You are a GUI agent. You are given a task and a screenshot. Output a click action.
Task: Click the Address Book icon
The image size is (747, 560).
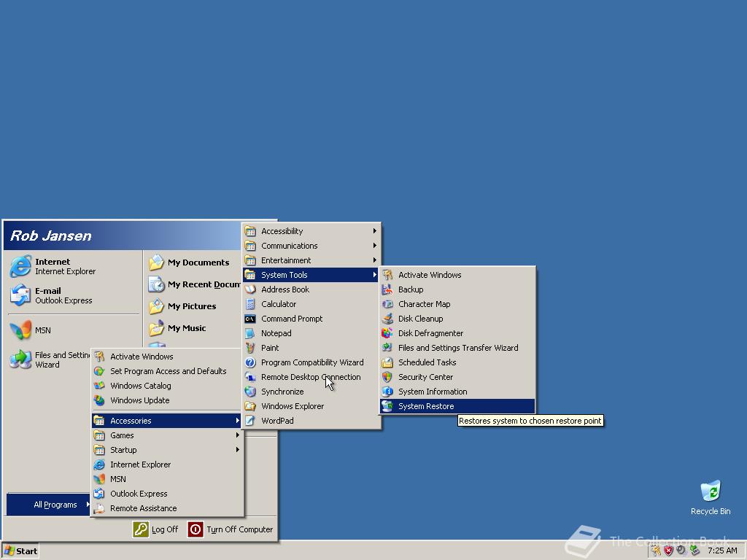click(250, 289)
